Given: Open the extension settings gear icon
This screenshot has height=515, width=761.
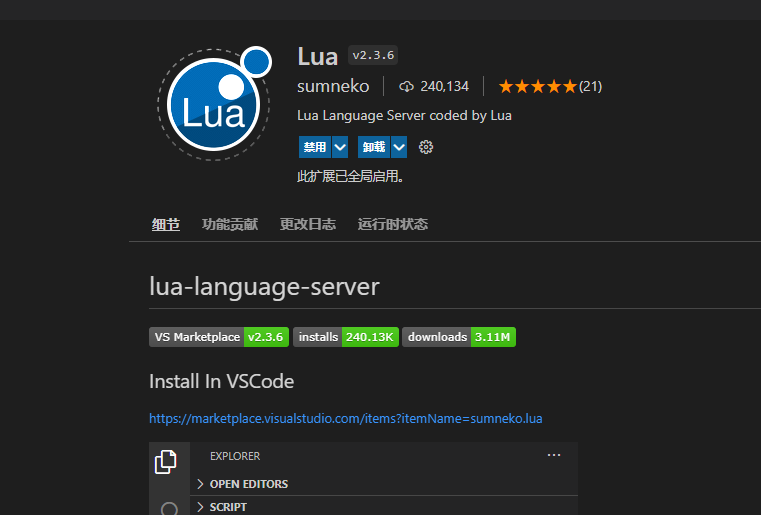Looking at the screenshot, I should 426,147.
